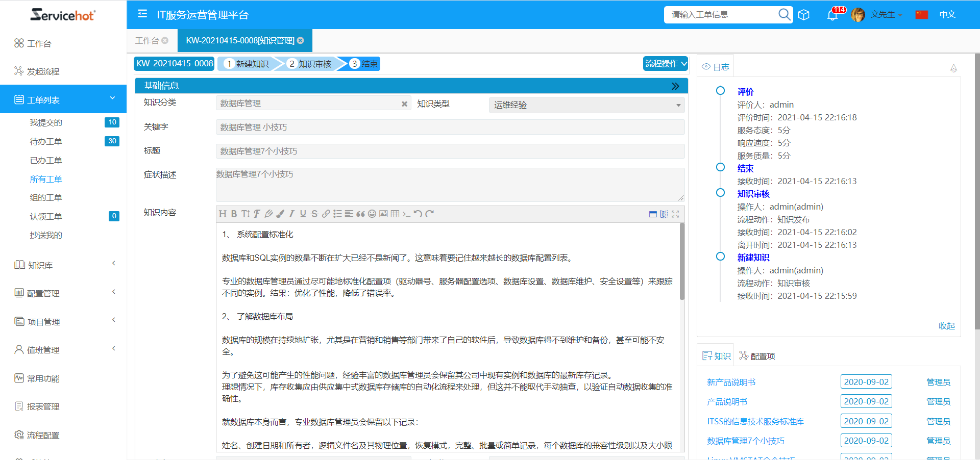Toggle the bulleted list in the editor
Image resolution: width=980 pixels, height=460 pixels.
337,214
